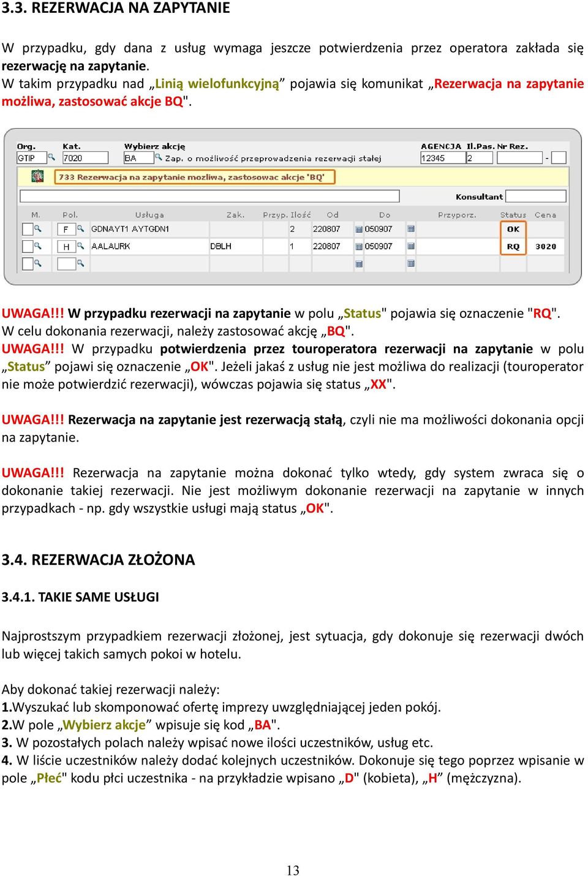Click the message '733 Rezerwacja na zapytanie mozliwa'
The height and width of the screenshot is (876, 588).
(195, 177)
